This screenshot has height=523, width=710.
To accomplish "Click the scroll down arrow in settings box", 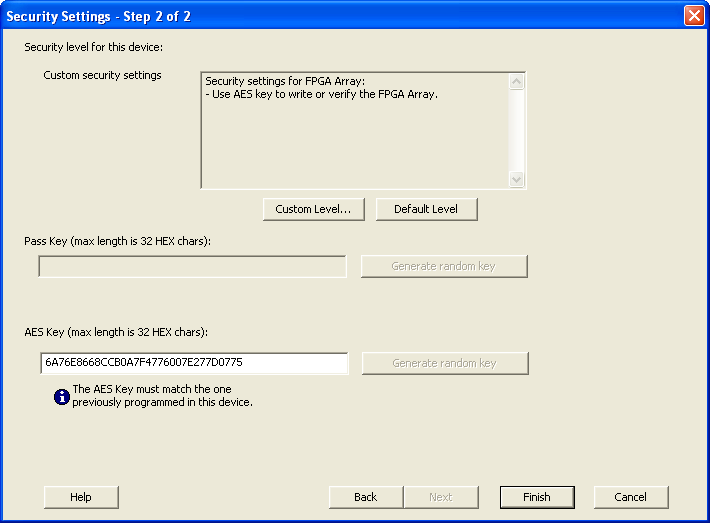I will tap(516, 179).
